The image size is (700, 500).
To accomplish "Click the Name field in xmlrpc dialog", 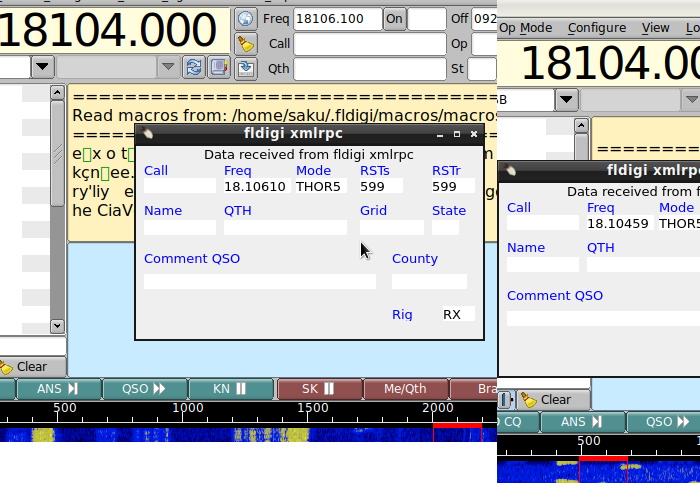I will coord(180,227).
